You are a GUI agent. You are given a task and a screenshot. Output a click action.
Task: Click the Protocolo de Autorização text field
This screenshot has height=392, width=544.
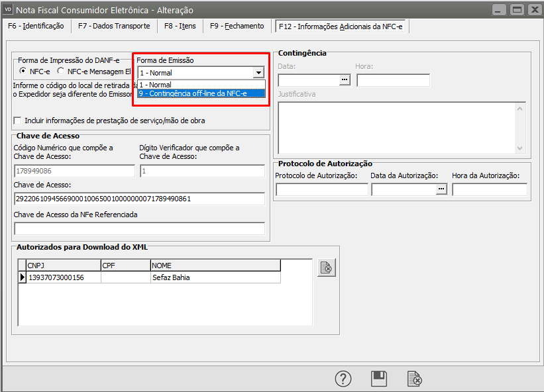(x=321, y=190)
